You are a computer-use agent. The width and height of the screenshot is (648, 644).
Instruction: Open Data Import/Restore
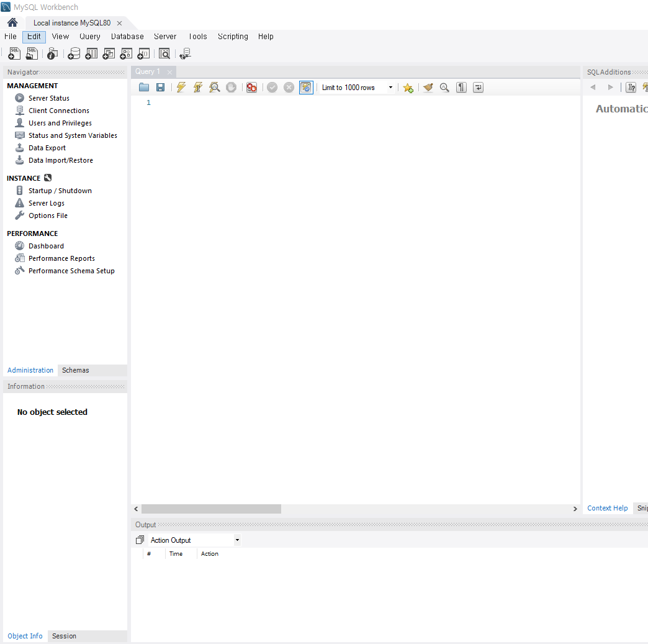[x=61, y=160]
